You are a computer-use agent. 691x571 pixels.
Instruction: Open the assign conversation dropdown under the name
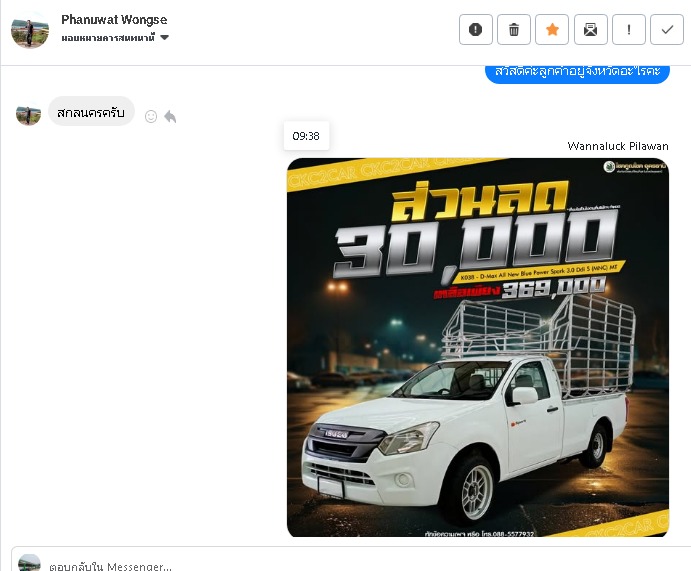164,38
